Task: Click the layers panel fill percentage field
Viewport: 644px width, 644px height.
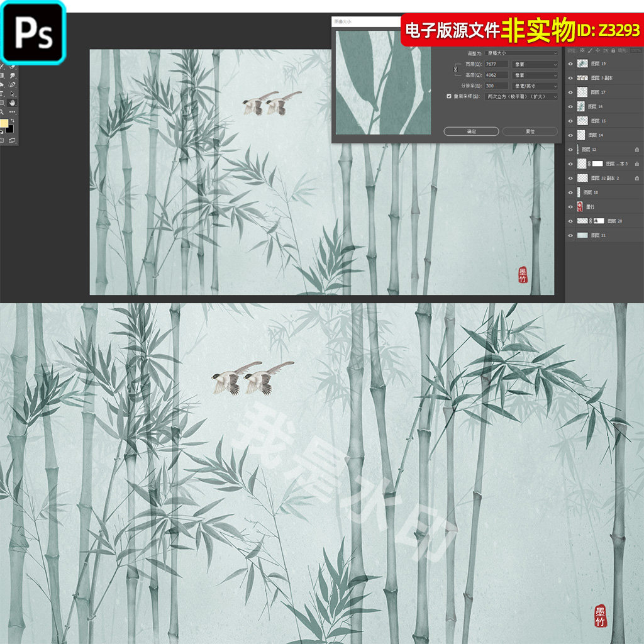Action: click(635, 50)
